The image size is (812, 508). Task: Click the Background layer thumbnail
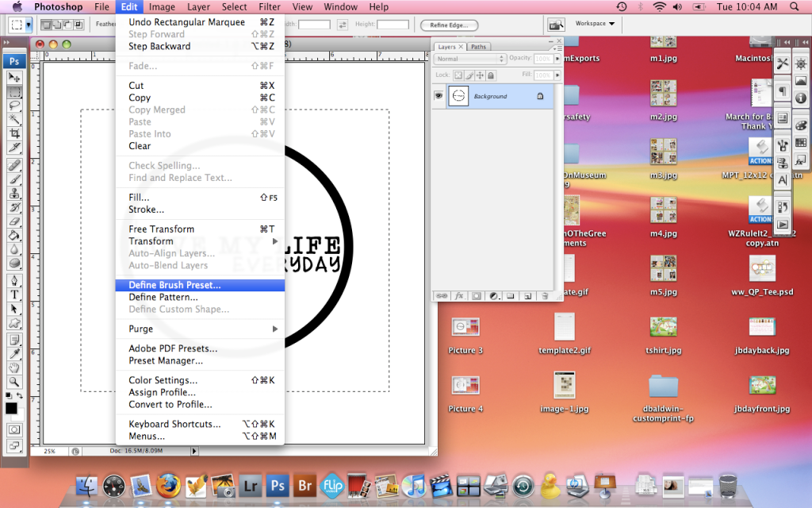tap(458, 96)
